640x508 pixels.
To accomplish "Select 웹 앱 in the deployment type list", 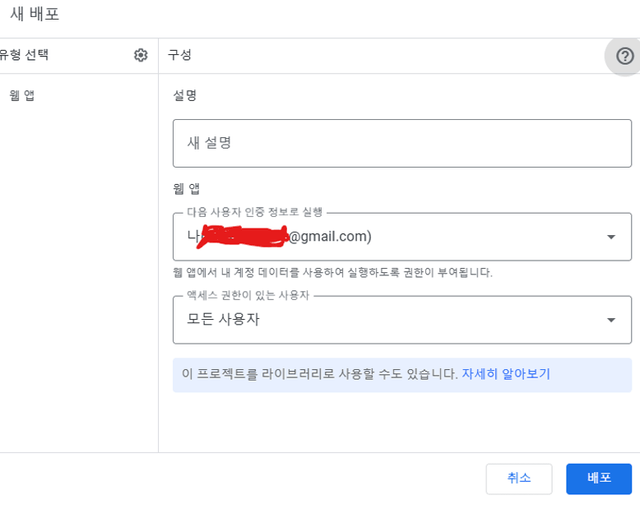I will point(23,96).
